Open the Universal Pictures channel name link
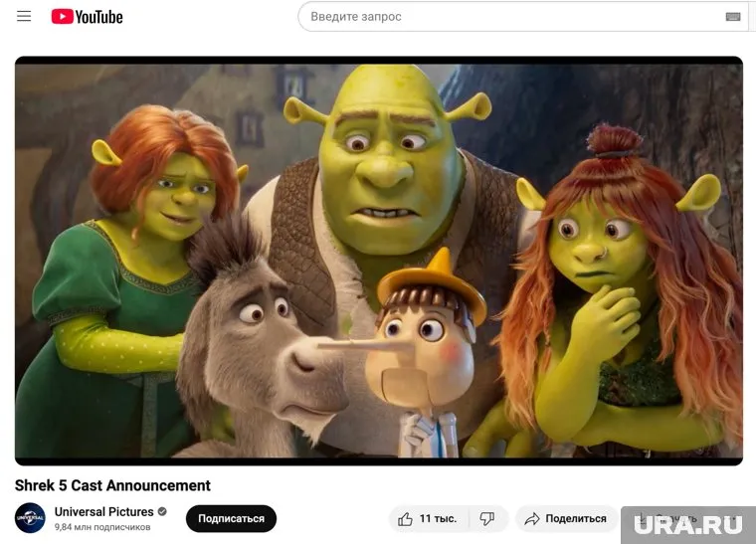This screenshot has height=544, width=756. pyautogui.click(x=103, y=512)
